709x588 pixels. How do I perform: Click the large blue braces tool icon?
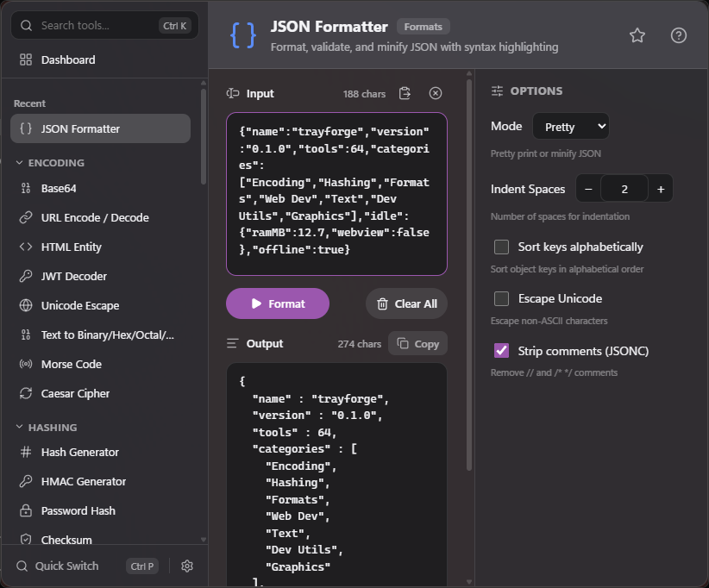(x=243, y=35)
